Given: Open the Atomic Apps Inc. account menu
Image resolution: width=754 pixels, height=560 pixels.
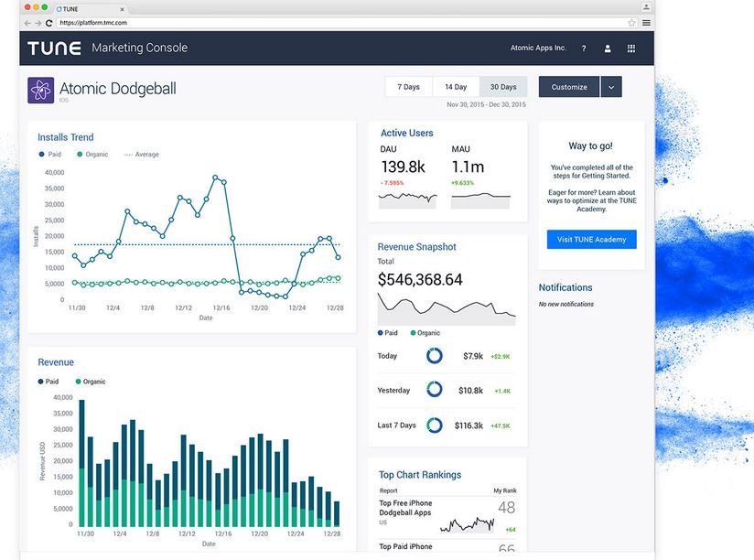Looking at the screenshot, I should (538, 48).
